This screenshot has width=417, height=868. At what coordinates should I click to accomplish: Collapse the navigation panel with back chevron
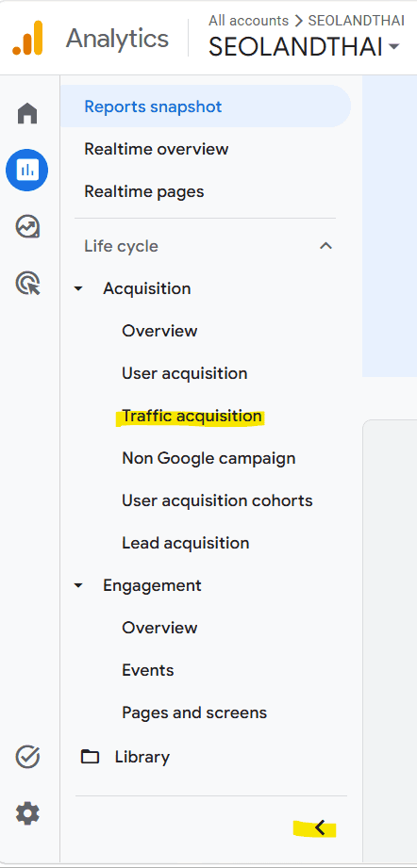pos(320,827)
